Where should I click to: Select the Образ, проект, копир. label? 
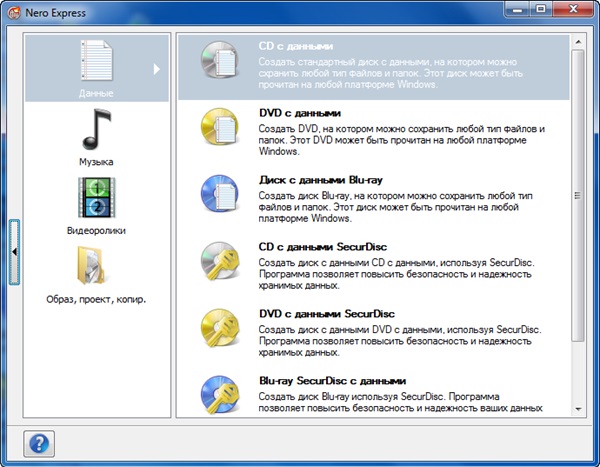pos(96,299)
